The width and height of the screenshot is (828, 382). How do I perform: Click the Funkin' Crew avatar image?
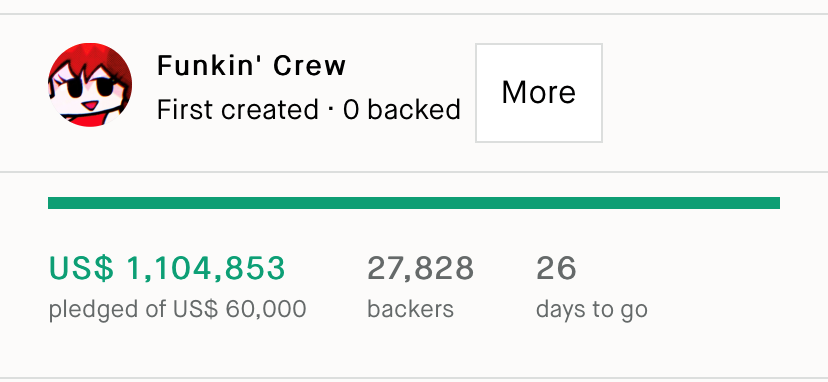point(90,85)
